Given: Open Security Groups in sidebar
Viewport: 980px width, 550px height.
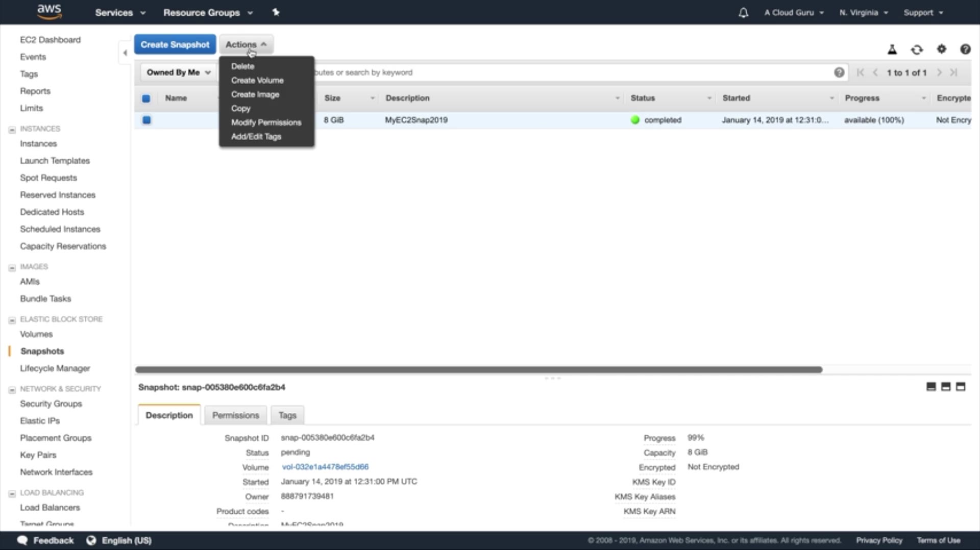Looking at the screenshot, I should (51, 404).
